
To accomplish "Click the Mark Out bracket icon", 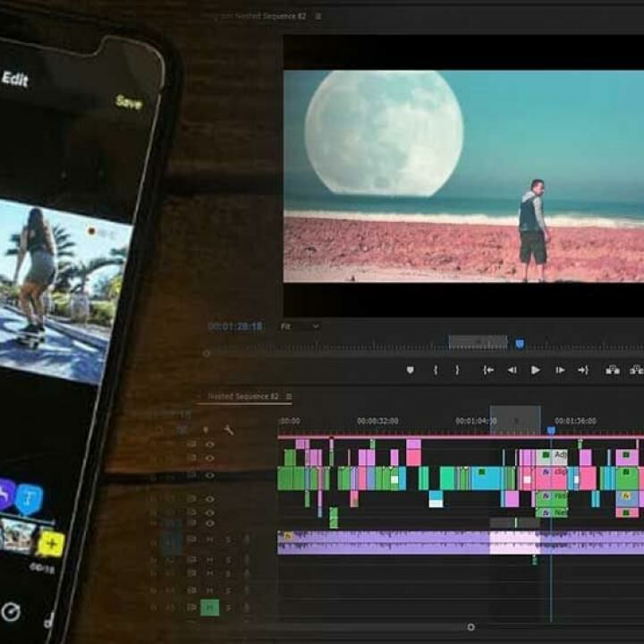I will [457, 370].
